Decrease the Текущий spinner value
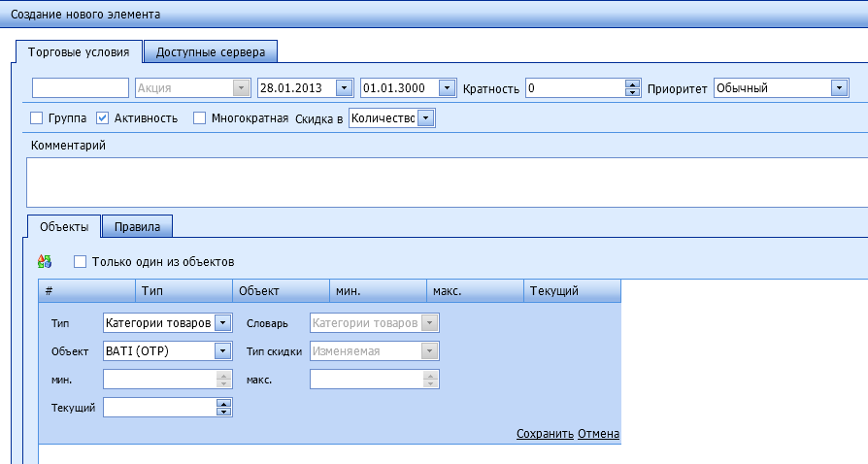 (223, 413)
